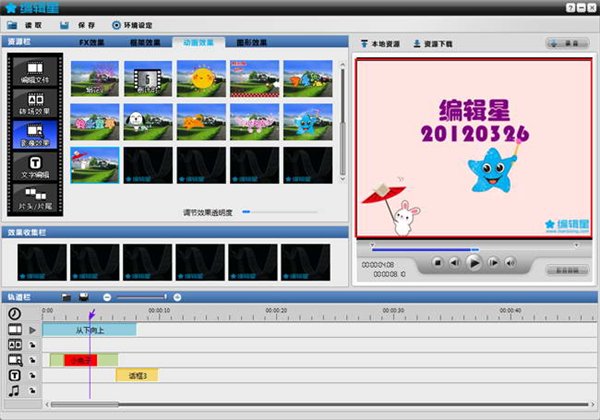
Task: Open 本地资源 local resources
Action: tap(380, 44)
